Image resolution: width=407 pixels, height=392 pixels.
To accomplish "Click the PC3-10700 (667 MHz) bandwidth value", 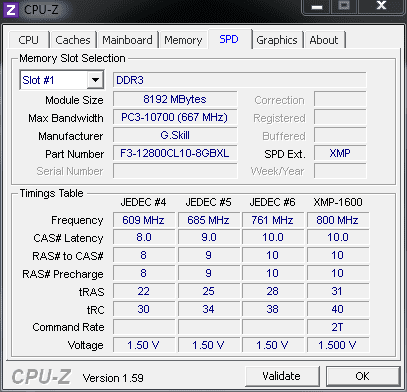I will 175,117.
